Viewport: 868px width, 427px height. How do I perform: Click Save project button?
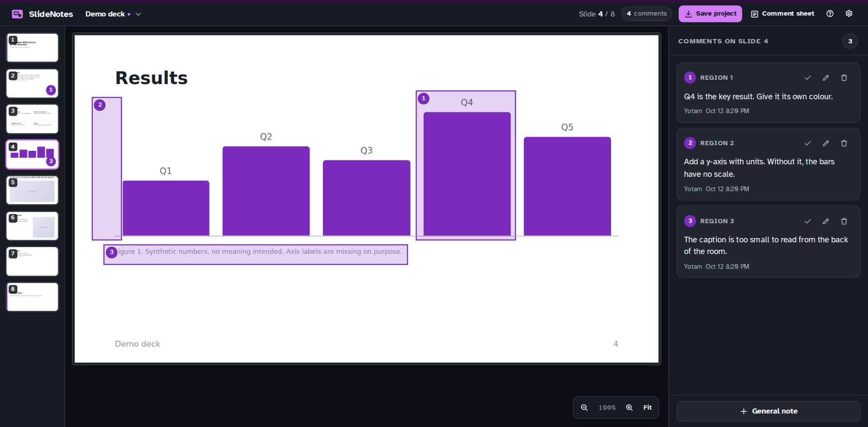[710, 14]
